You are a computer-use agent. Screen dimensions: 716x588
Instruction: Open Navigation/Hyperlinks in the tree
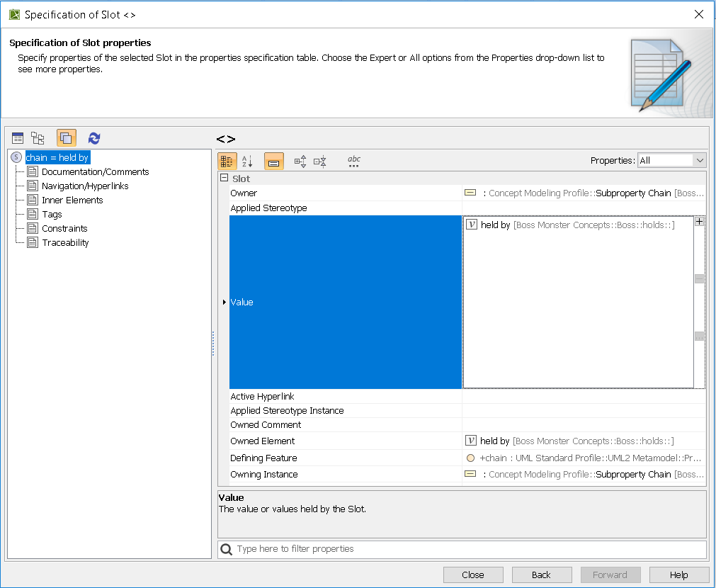85,186
